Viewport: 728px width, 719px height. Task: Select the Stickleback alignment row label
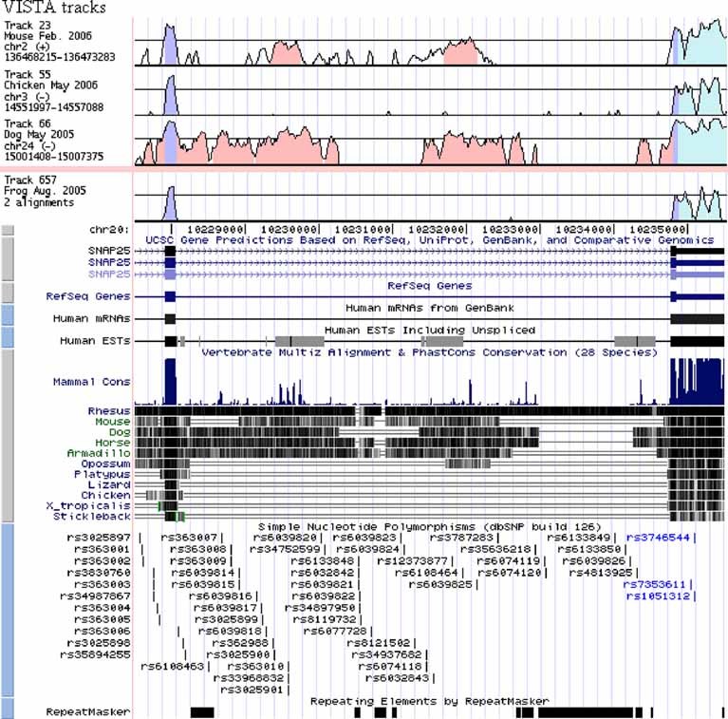pyautogui.click(x=92, y=517)
